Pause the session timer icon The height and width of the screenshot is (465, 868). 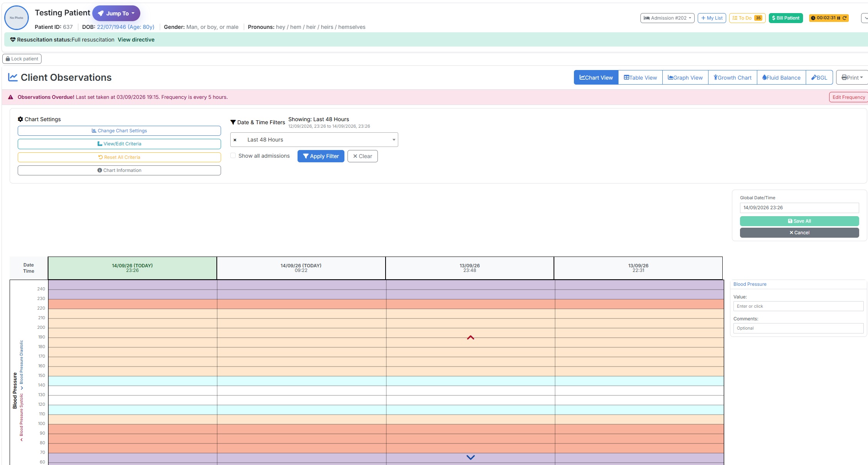839,18
